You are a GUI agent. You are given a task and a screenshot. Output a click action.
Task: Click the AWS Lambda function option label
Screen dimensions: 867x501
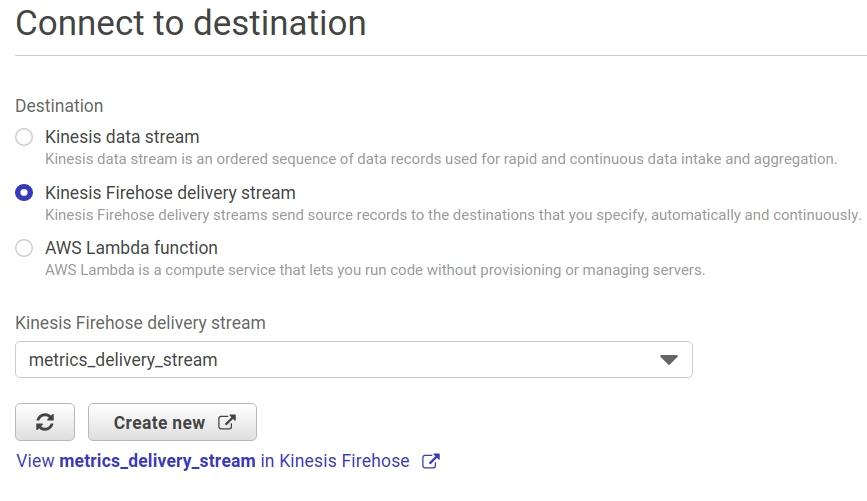pyautogui.click(x=132, y=248)
